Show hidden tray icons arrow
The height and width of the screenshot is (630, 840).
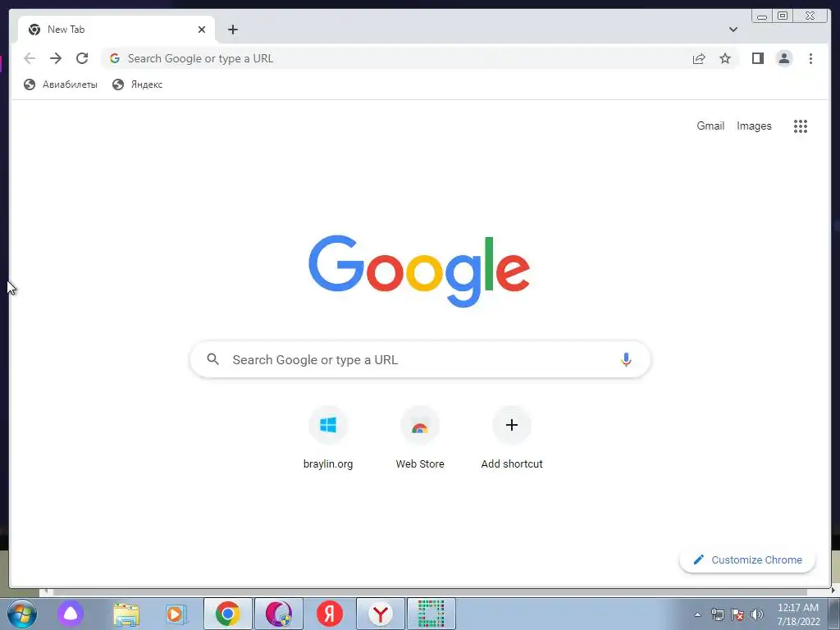coord(697,614)
